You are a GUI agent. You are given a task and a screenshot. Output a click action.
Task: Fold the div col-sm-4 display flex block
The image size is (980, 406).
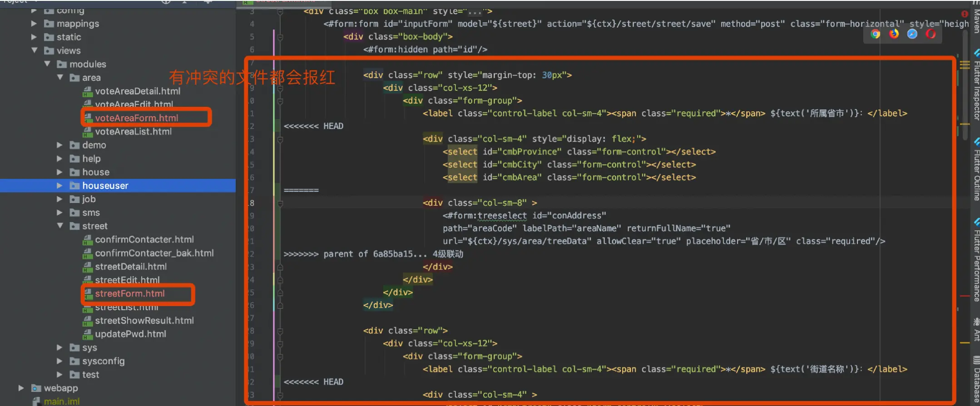(x=280, y=139)
